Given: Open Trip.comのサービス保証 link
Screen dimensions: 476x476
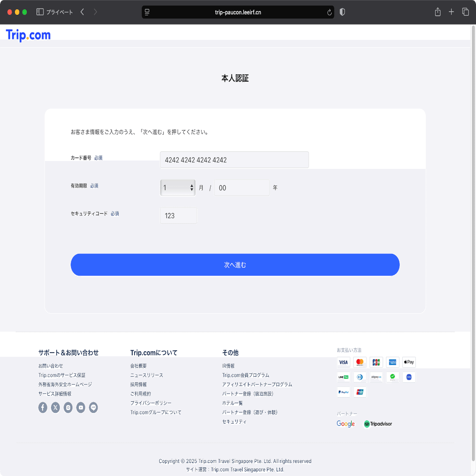Looking at the screenshot, I should click(x=62, y=375).
